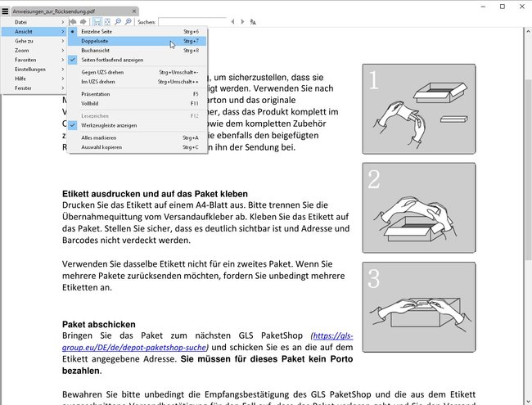
Task: Maximize the PDF viewer window
Action: point(503,7)
